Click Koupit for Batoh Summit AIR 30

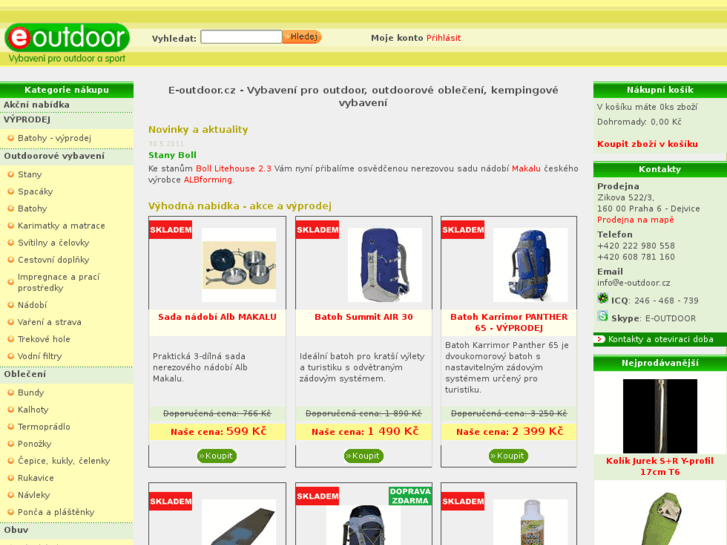tap(364, 456)
